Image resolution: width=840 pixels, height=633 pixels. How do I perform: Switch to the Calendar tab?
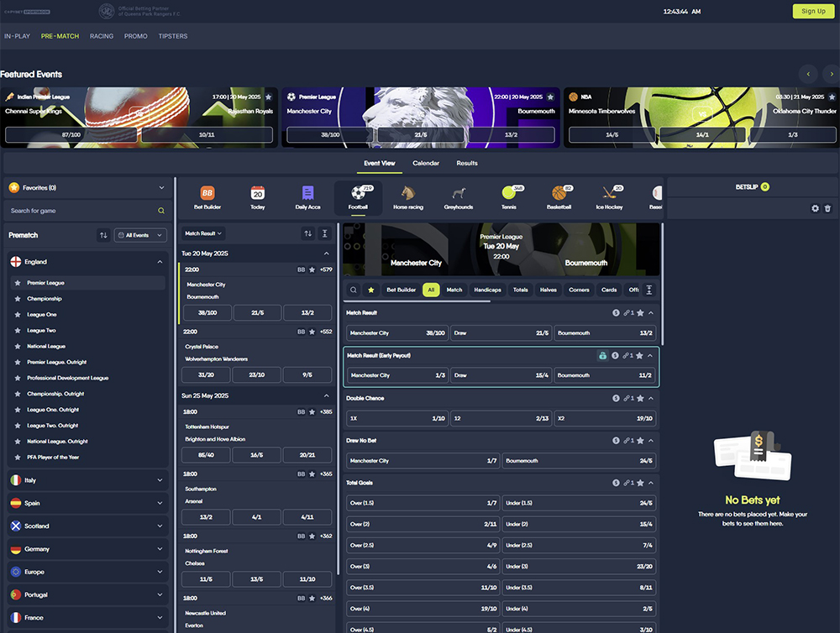[x=426, y=164]
